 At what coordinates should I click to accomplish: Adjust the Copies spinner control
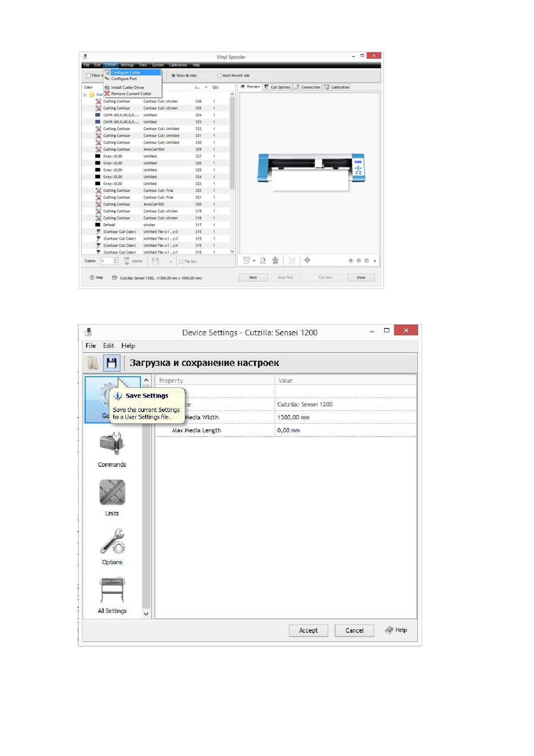click(x=115, y=261)
